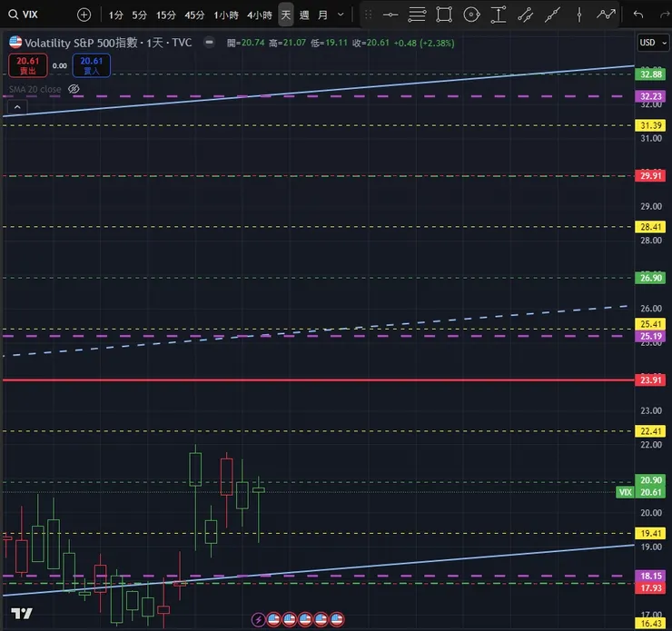
Task: Select the vertical line tool
Action: tap(579, 15)
